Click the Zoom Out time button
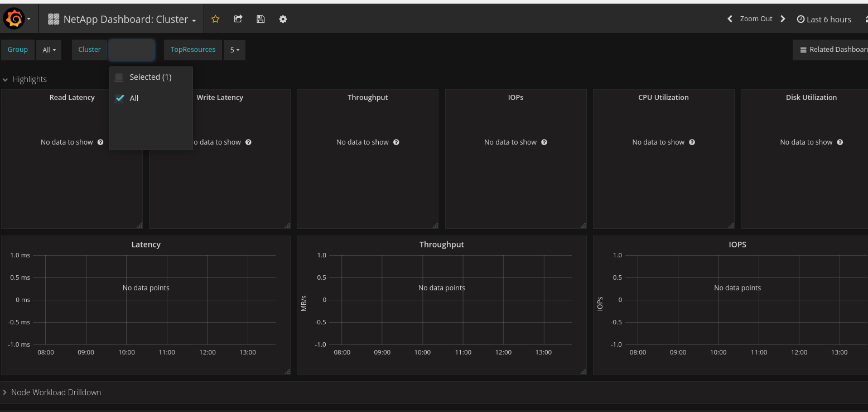The width and height of the screenshot is (868, 412). pyautogui.click(x=756, y=19)
